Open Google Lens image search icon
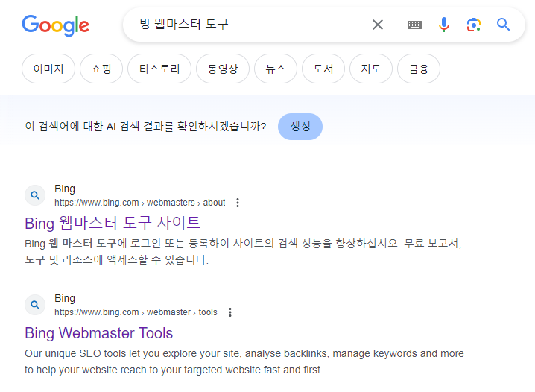This screenshot has width=535, height=392. point(474,25)
